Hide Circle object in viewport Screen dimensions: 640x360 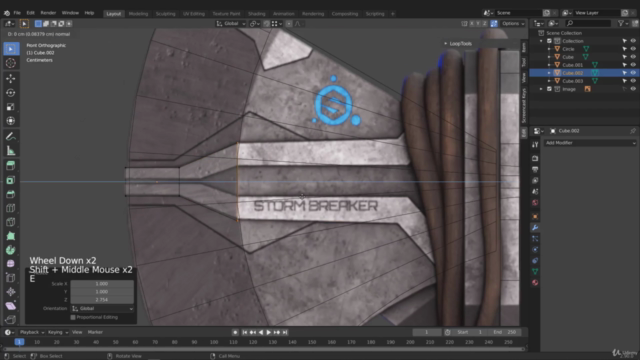click(633, 49)
